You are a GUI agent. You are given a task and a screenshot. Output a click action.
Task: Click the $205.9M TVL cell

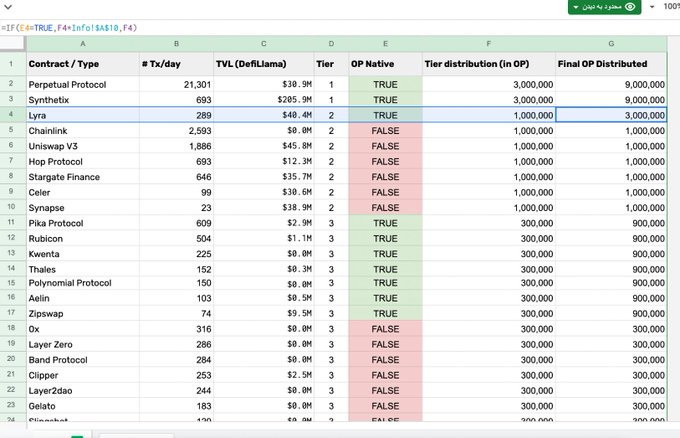[x=264, y=100]
